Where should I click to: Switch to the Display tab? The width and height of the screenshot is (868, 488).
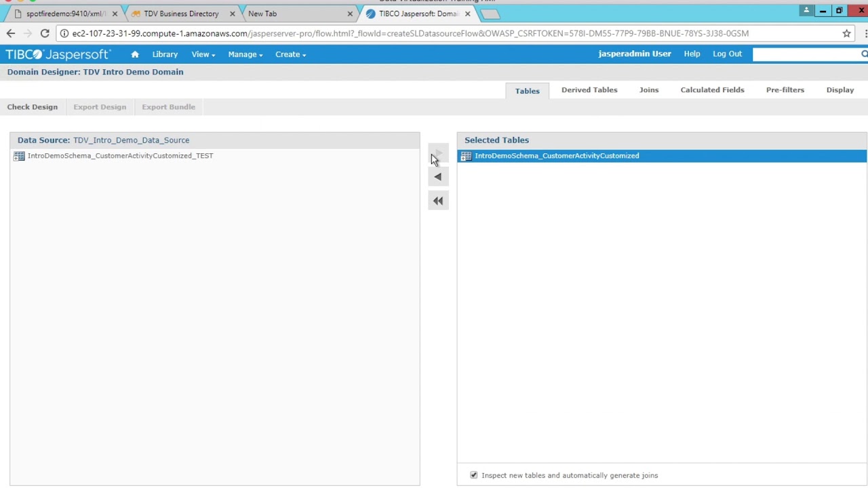pos(840,90)
